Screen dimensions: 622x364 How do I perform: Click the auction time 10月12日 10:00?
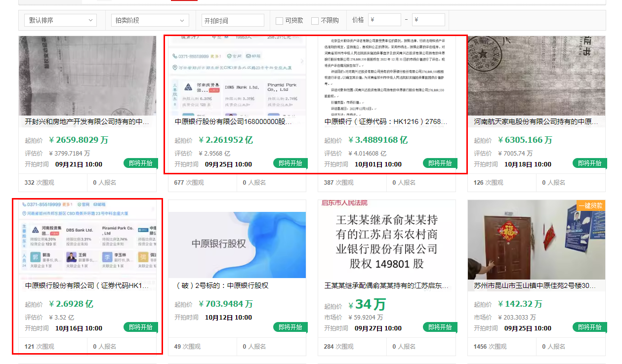228,318
